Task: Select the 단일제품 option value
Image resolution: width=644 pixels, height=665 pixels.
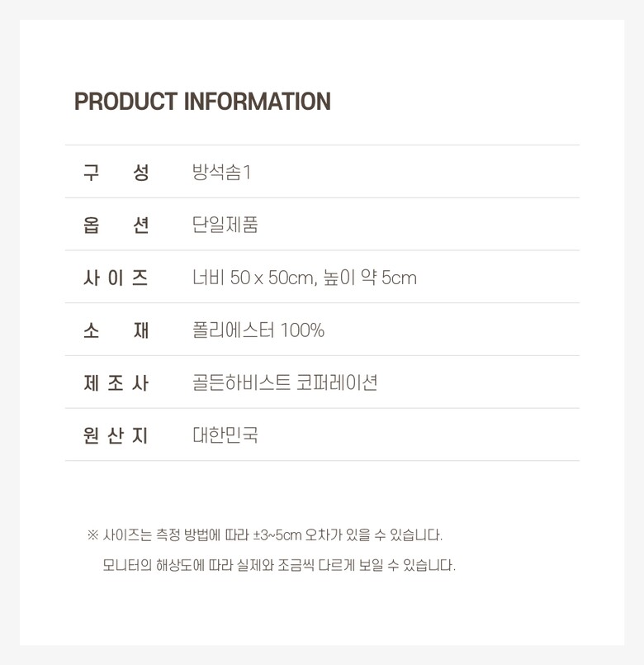Action: coord(225,226)
